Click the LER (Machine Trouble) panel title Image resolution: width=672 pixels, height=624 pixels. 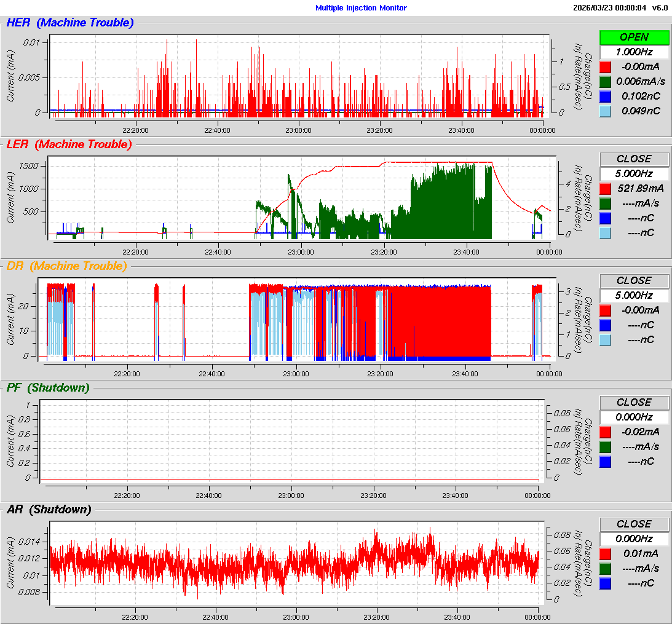pos(69,144)
